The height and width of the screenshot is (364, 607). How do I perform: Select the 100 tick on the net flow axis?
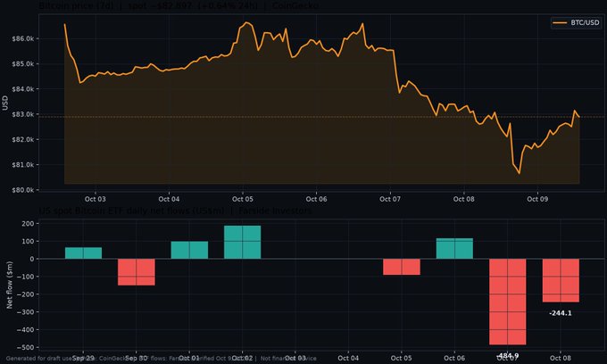click(28, 242)
